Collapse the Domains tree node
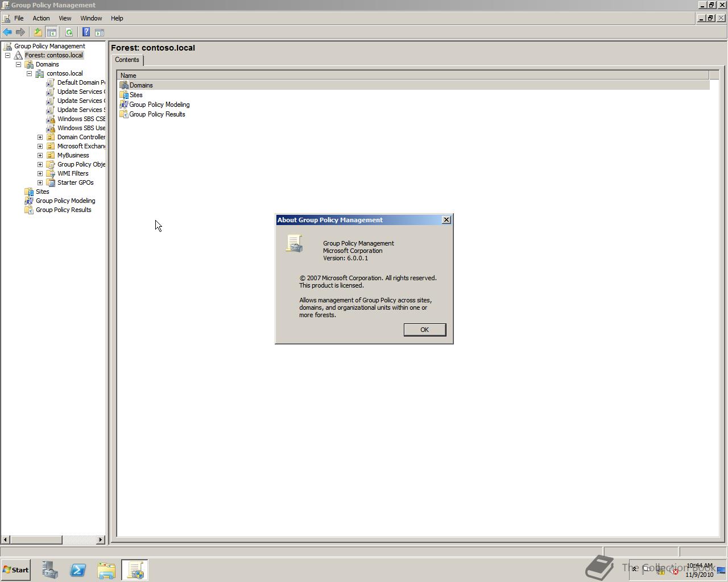Image resolution: width=728 pixels, height=582 pixels. [19, 64]
